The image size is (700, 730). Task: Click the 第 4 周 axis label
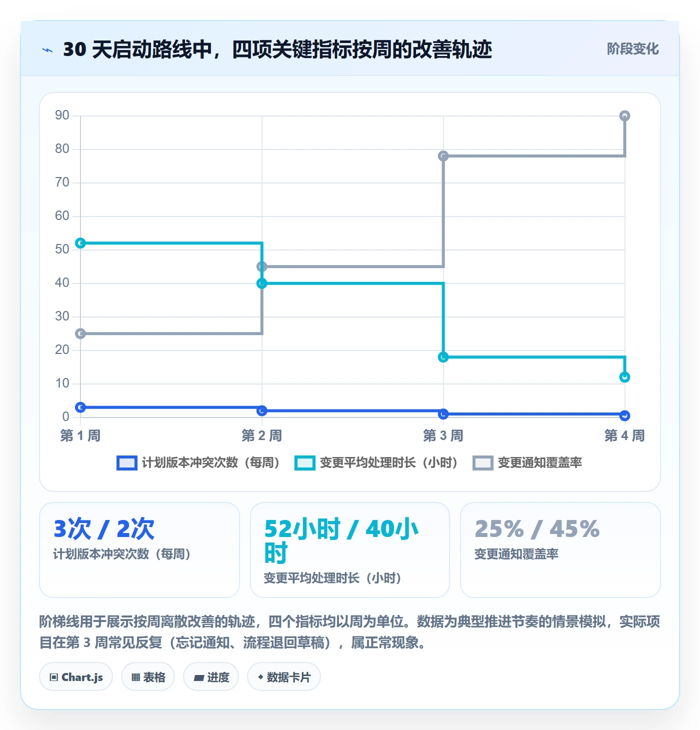(624, 435)
